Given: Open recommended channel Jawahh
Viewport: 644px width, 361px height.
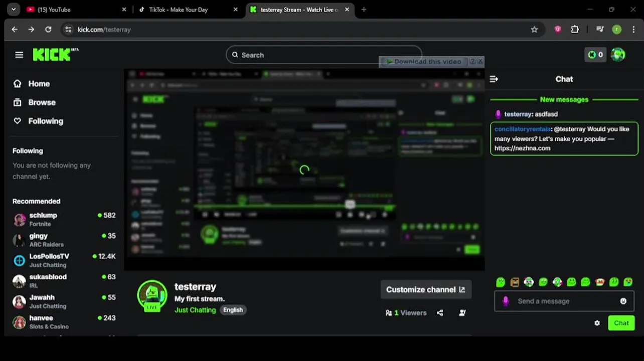Looking at the screenshot, I should coord(64,301).
